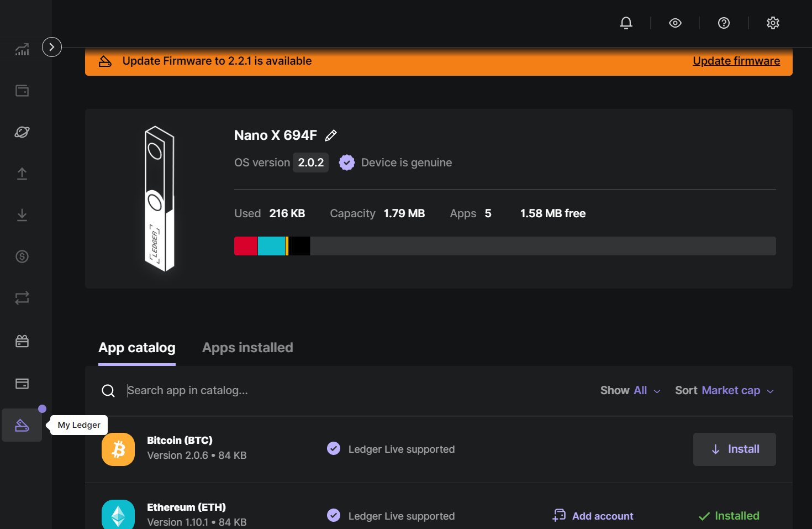Open Buy/Sell dollar icon in sidebar
Viewport: 812px width, 529px height.
pyautogui.click(x=22, y=256)
